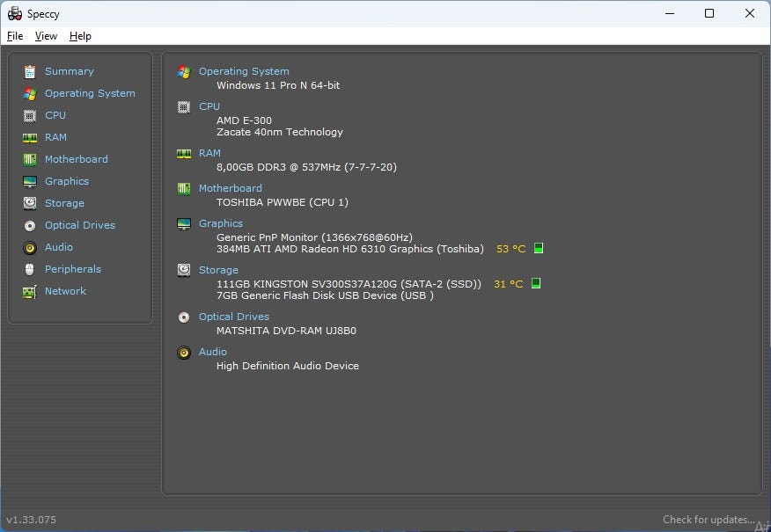Open the Help menu

[80, 36]
